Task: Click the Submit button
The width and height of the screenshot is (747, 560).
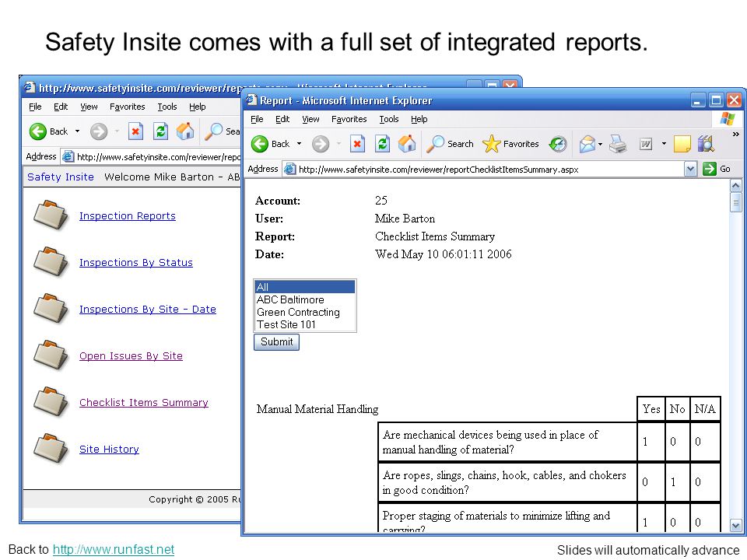Action: click(277, 342)
